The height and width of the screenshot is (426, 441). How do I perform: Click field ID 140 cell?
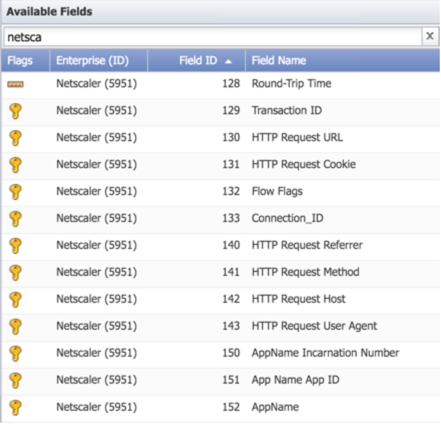click(x=231, y=245)
